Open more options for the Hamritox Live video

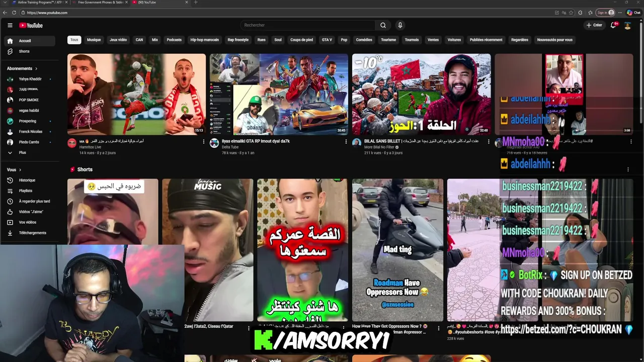pyautogui.click(x=204, y=142)
